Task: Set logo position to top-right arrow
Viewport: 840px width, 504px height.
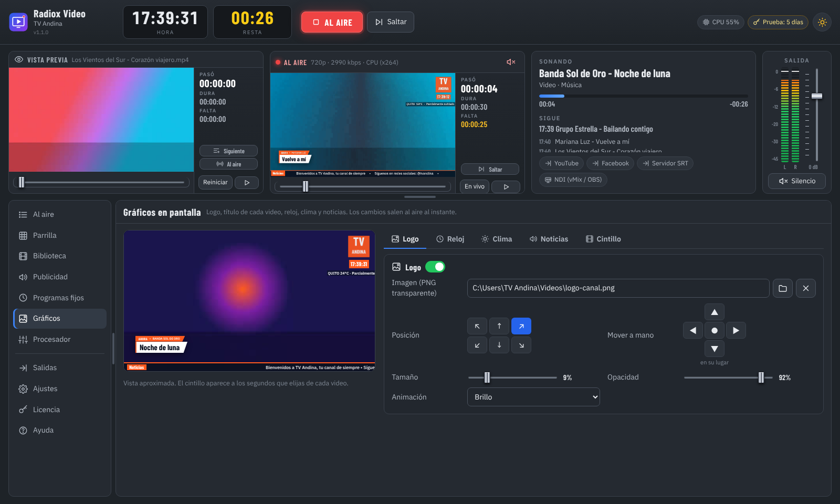Action: pos(521,326)
